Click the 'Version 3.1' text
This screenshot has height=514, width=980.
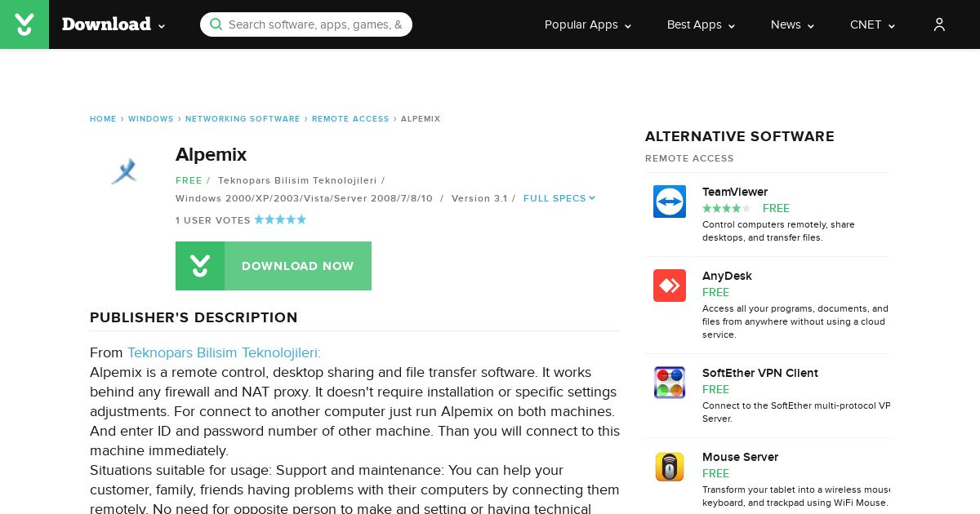pyautogui.click(x=479, y=198)
